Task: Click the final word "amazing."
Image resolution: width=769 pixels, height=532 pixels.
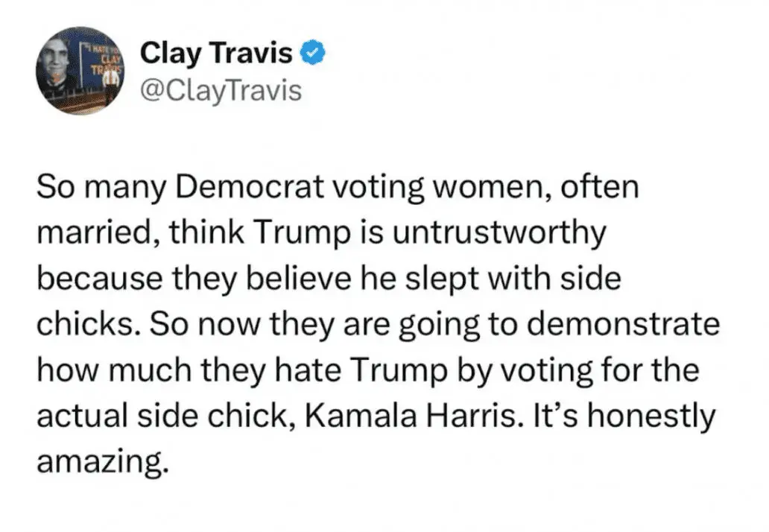Action: pyautogui.click(x=98, y=463)
